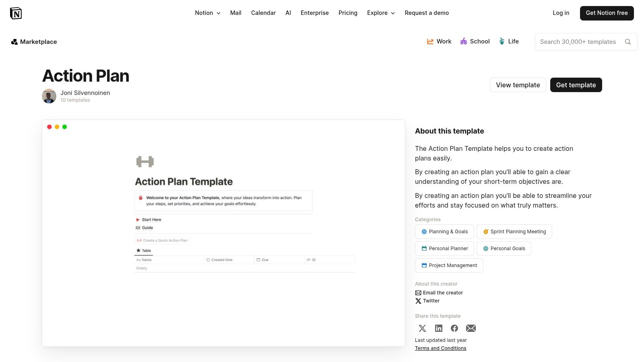Open the Explore dropdown menu

point(380,13)
